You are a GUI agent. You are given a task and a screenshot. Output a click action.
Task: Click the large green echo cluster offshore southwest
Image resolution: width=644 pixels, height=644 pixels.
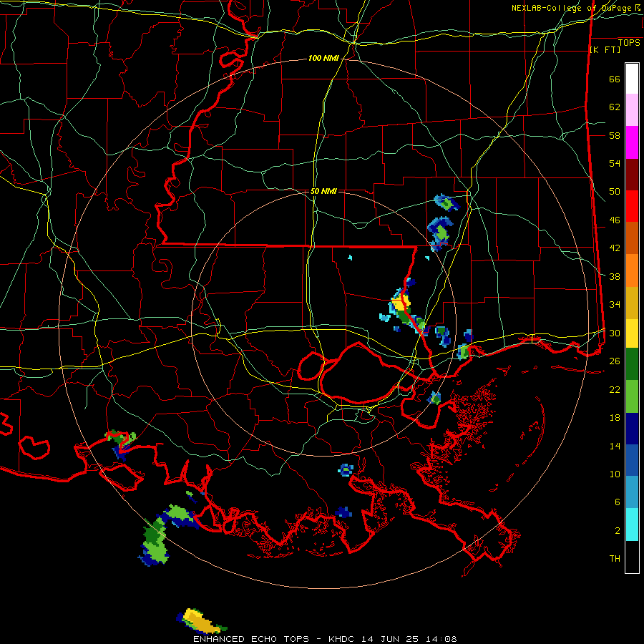pos(156,539)
